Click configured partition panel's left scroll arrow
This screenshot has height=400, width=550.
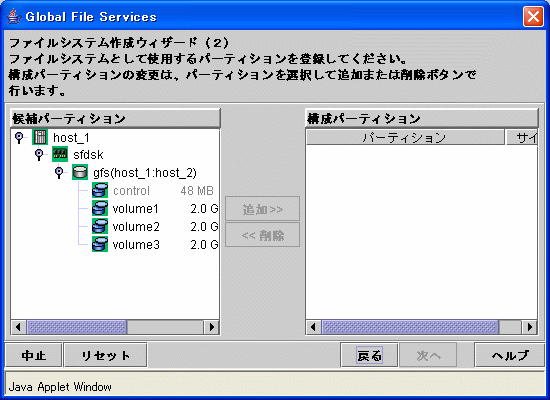click(314, 327)
